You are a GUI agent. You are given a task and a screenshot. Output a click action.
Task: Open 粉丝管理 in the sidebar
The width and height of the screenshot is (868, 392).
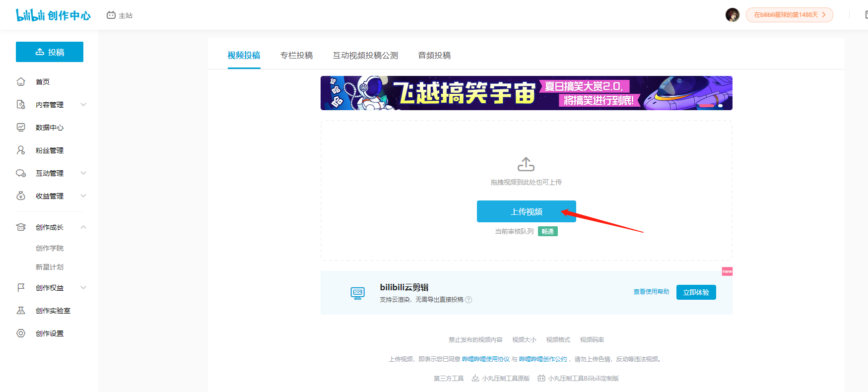[50, 150]
